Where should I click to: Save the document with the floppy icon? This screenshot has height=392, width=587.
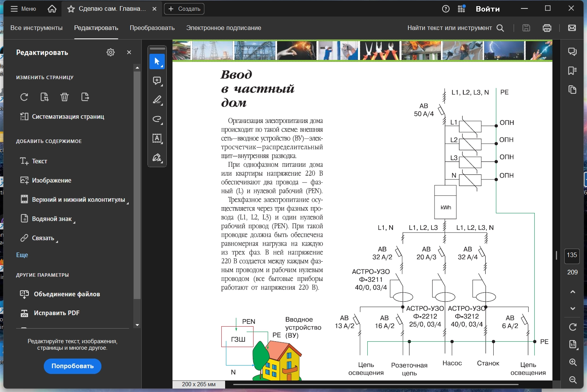(x=526, y=28)
